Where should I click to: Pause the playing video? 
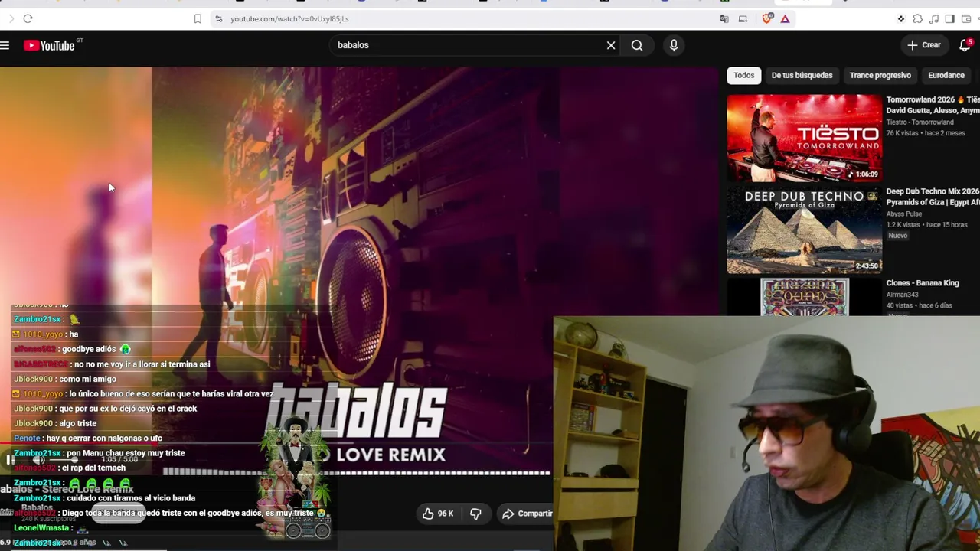(x=10, y=460)
